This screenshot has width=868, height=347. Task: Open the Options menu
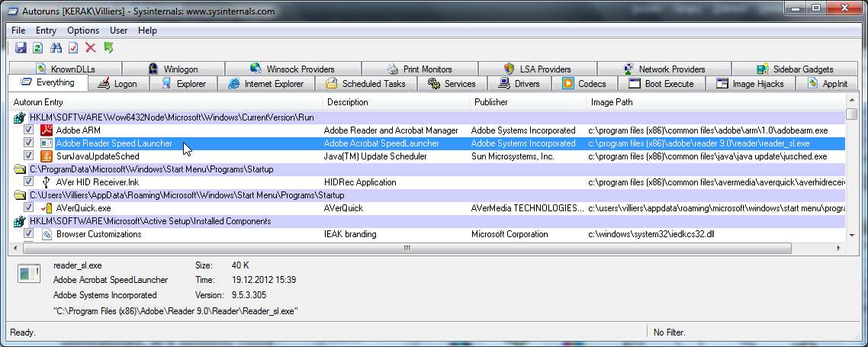[x=83, y=31]
